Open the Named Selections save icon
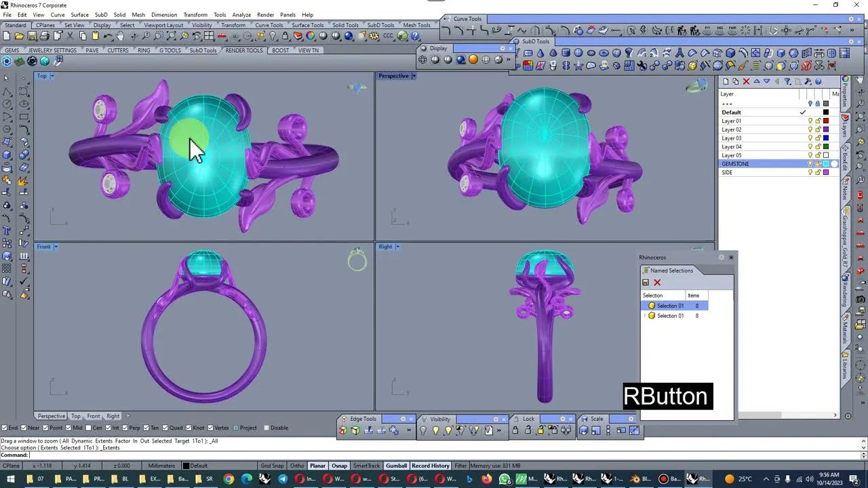This screenshot has height=488, width=868. click(x=646, y=283)
